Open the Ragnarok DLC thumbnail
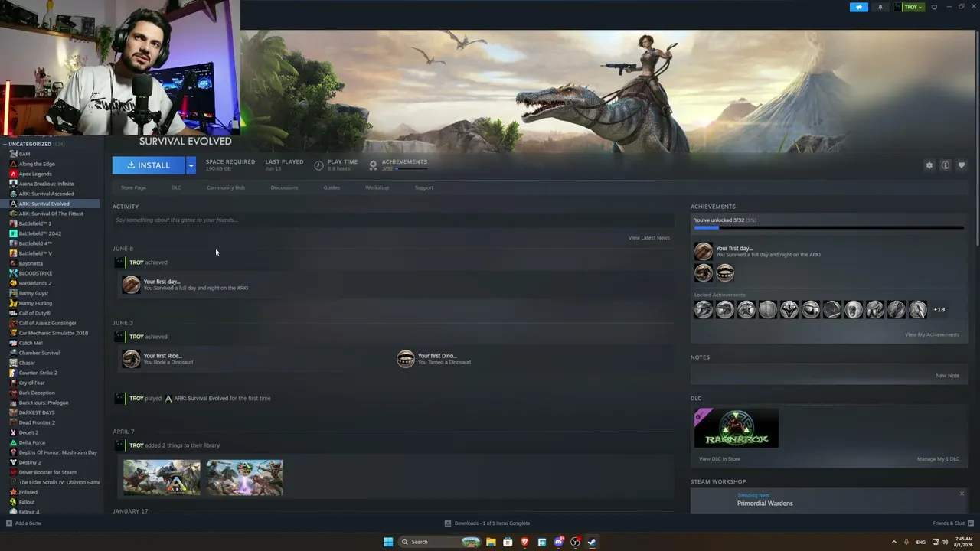The height and width of the screenshot is (551, 980). click(737, 428)
